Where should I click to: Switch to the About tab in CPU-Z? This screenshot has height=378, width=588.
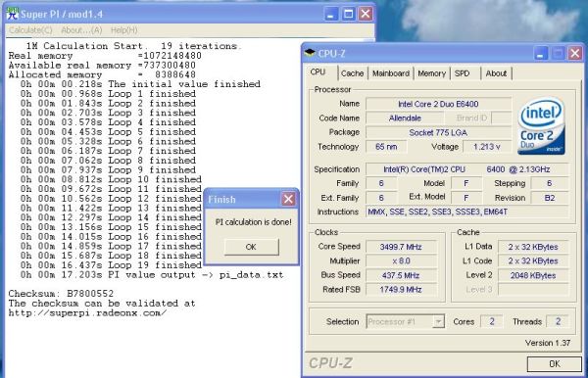[496, 73]
